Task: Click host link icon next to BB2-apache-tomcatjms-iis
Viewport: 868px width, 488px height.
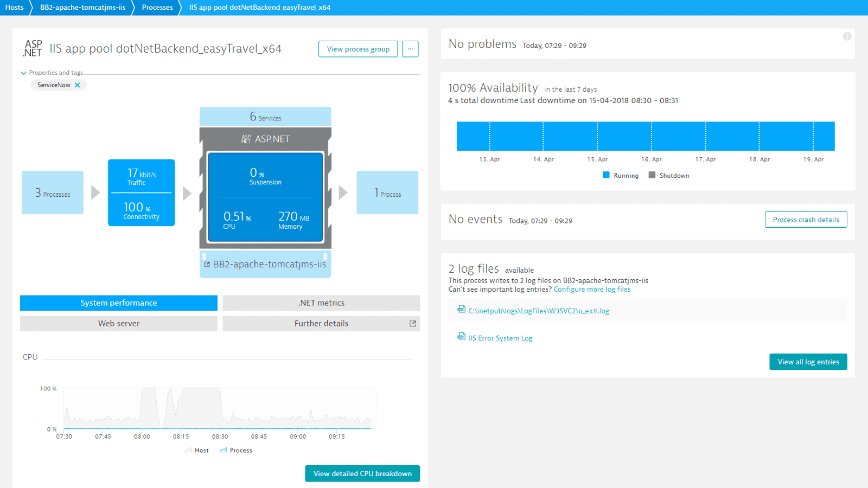Action: coord(207,265)
